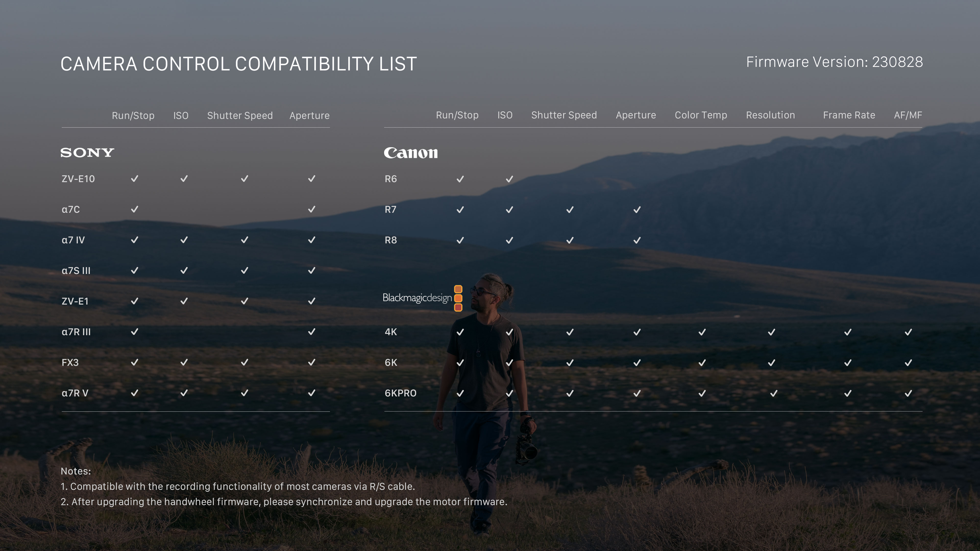Click the FX3 Shutter Speed checkmark
Screen dimensions: 980x551
click(245, 362)
